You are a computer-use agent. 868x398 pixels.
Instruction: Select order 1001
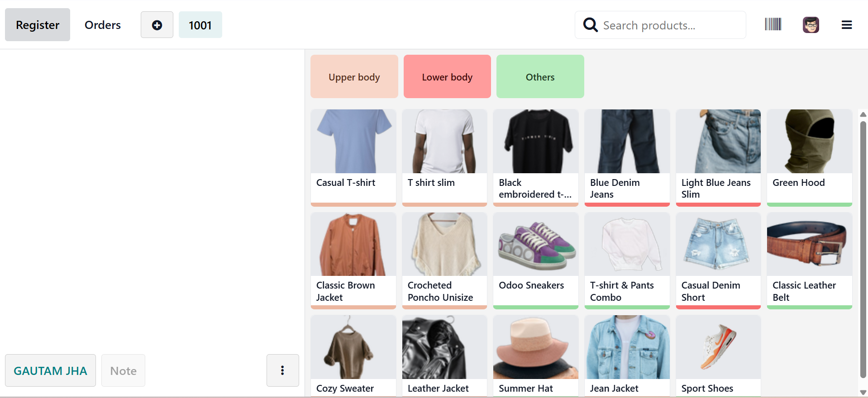pos(200,25)
